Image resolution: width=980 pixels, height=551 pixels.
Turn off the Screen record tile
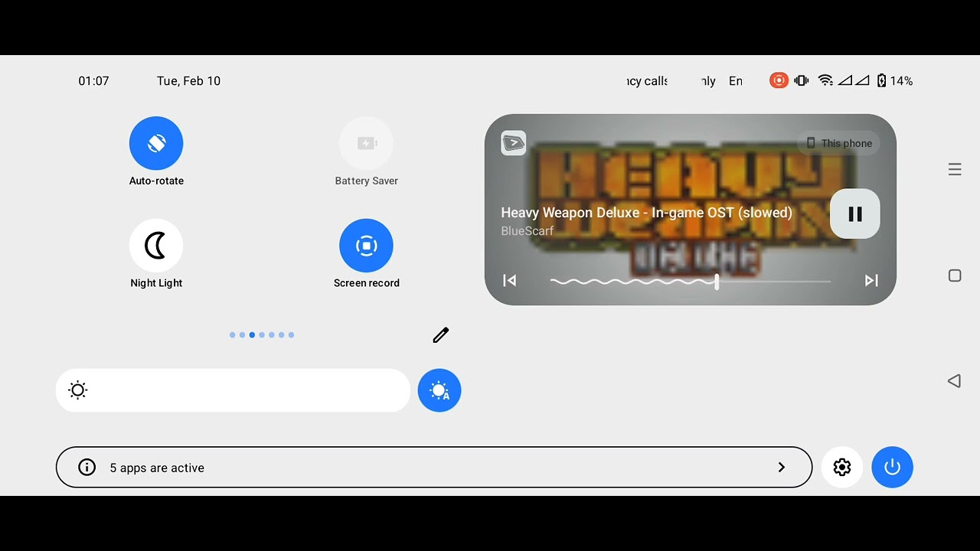(366, 246)
